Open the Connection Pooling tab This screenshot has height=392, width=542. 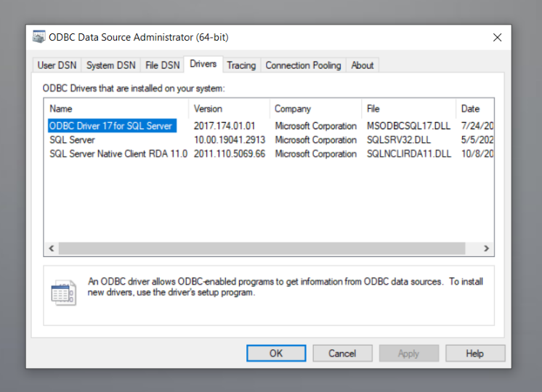(303, 65)
